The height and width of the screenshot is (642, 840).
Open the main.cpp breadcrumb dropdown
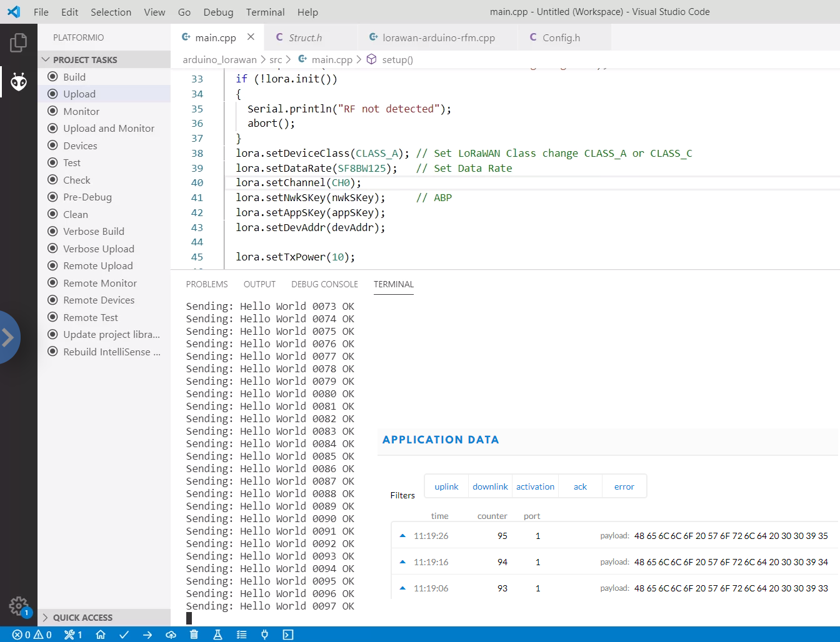[332, 59]
